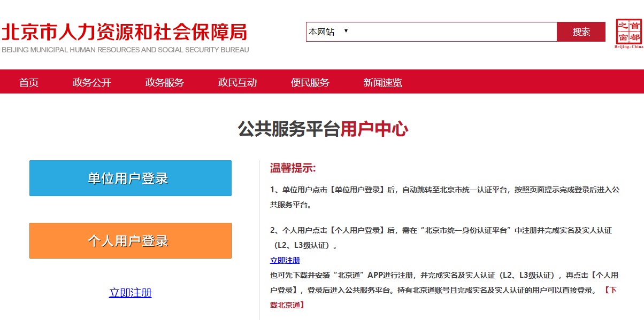Click the 首都之窗 Beijing-China seal logo
644x320 pixels.
click(629, 33)
